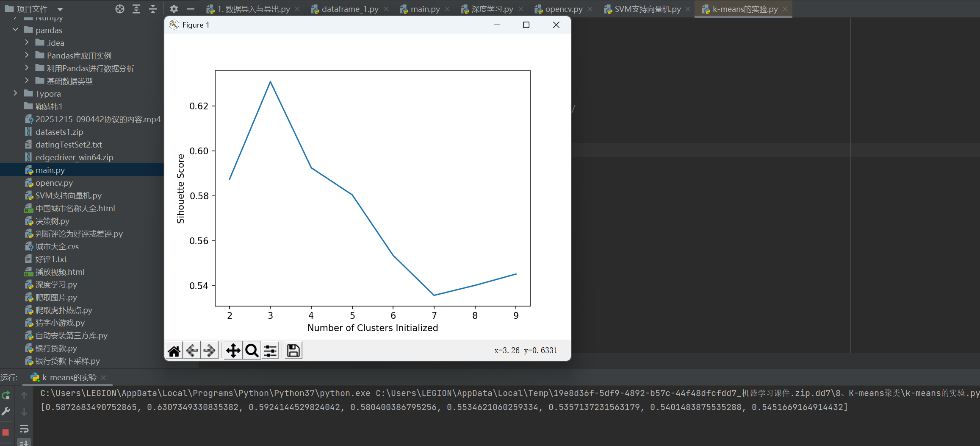Expand the Typora folder
The width and height of the screenshot is (980, 446).
(x=16, y=93)
